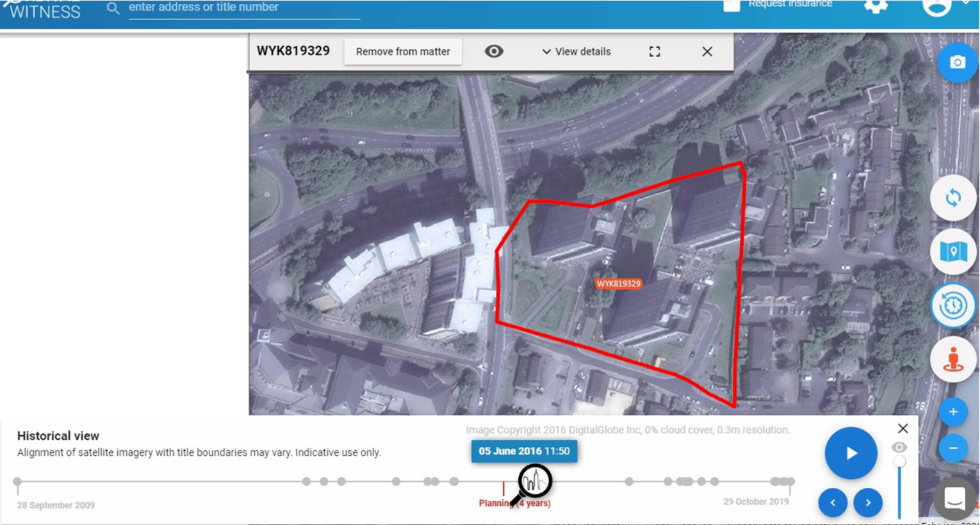Switch the title panel to fullscreen
The height and width of the screenshot is (525, 980).
pos(655,51)
